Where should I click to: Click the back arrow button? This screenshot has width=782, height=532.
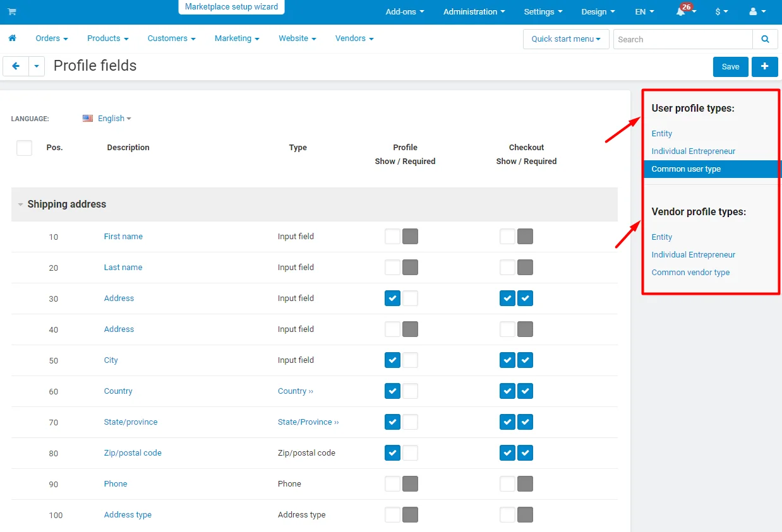point(16,66)
